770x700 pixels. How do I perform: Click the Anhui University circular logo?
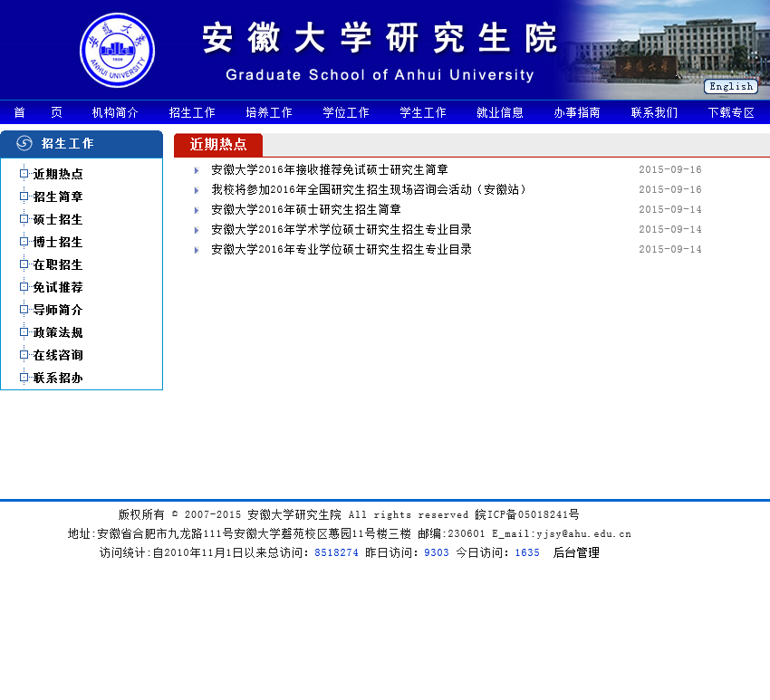(x=118, y=51)
